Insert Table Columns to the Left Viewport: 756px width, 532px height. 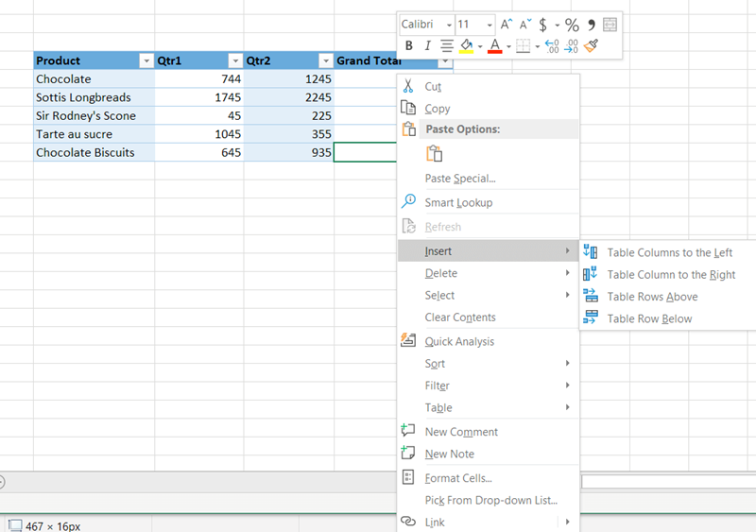(x=668, y=252)
